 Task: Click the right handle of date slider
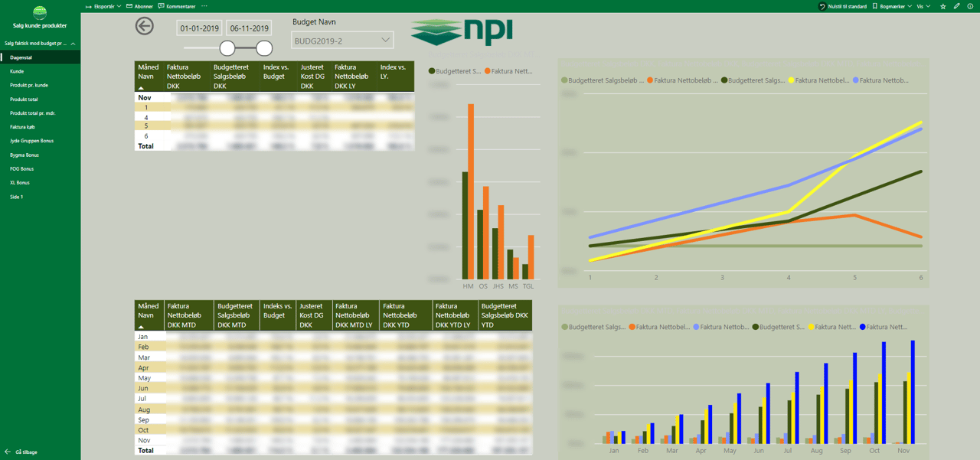(x=264, y=48)
